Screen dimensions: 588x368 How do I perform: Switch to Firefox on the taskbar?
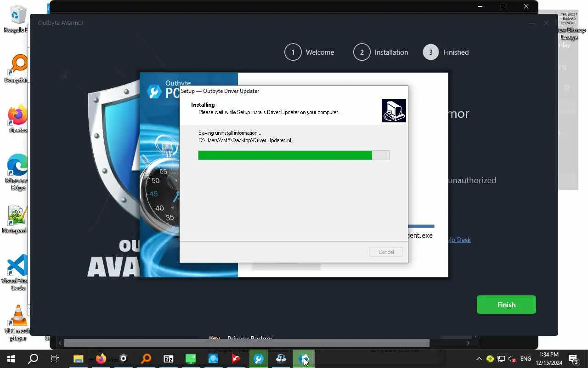pos(101,359)
